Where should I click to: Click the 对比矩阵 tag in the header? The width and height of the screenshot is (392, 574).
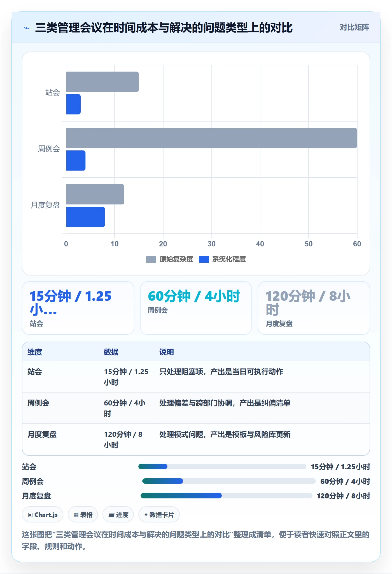[354, 27]
